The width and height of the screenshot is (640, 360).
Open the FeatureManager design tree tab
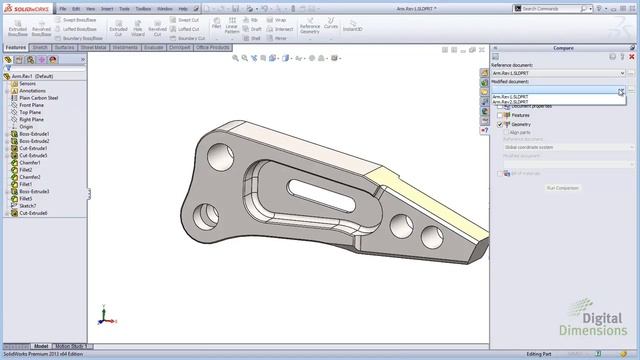(8, 60)
